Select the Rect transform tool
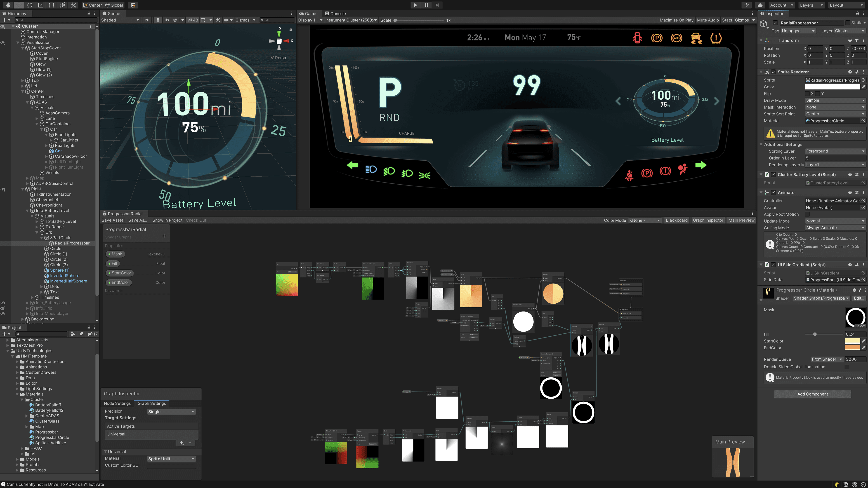The height and width of the screenshot is (488, 868). 51,5
